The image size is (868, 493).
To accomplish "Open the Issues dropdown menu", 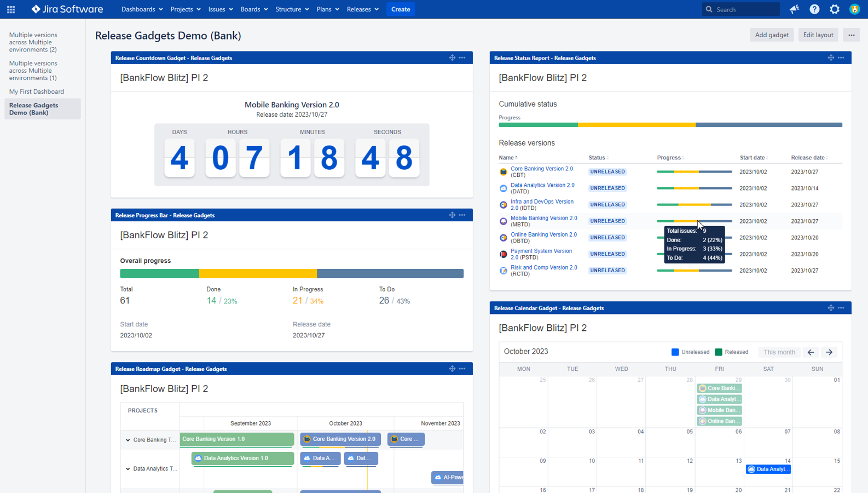I will coord(221,9).
